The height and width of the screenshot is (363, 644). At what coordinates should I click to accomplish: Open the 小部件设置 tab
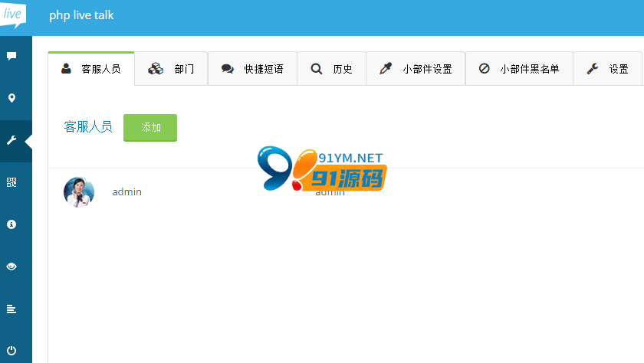[x=416, y=69]
